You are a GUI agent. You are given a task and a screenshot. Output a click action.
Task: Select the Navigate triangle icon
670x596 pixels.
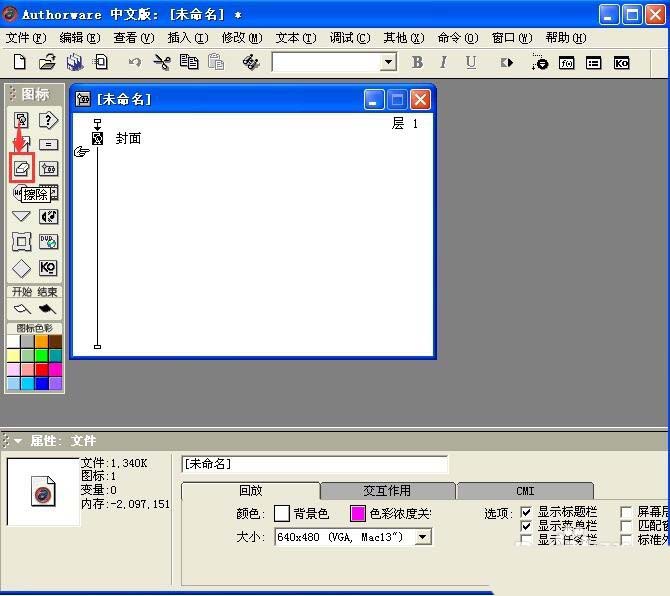(21, 217)
